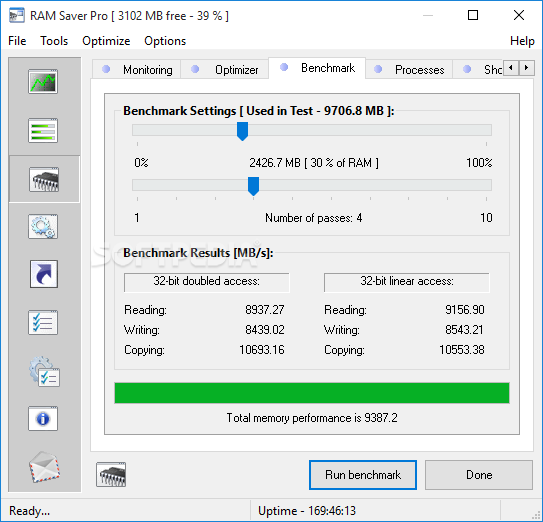Click the Number of passes: 4 label

coord(314,218)
